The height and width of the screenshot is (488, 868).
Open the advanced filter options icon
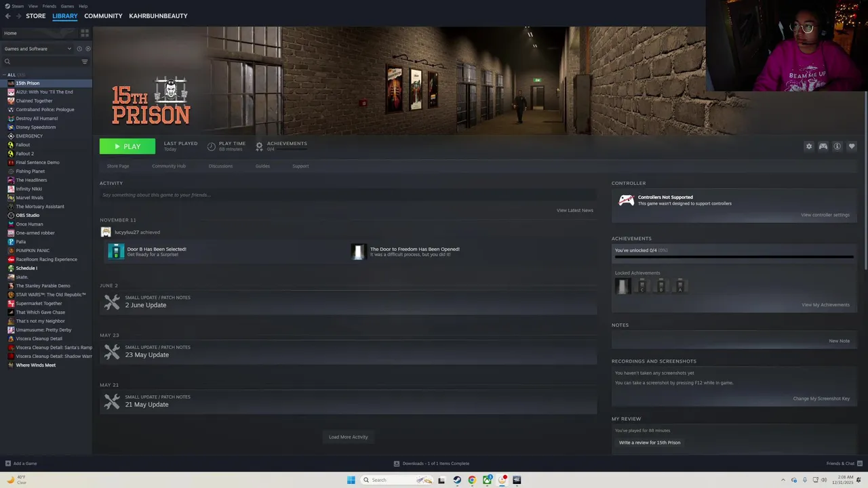pos(85,62)
